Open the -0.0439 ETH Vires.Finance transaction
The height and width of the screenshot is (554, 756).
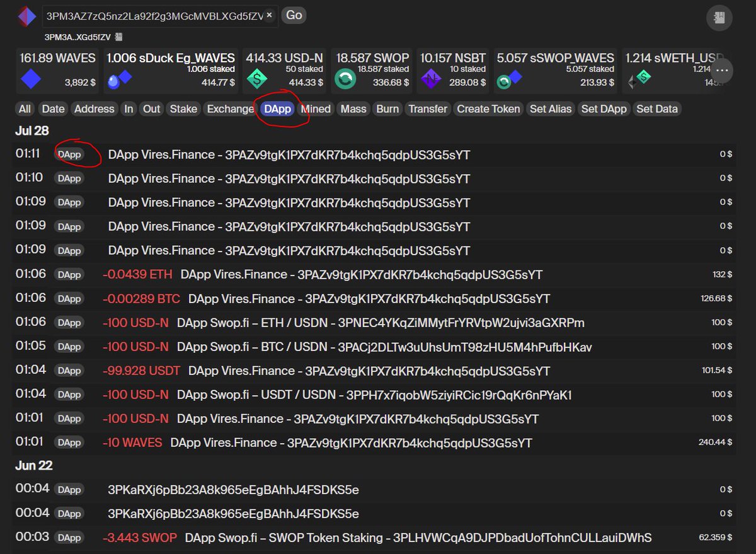tap(361, 275)
